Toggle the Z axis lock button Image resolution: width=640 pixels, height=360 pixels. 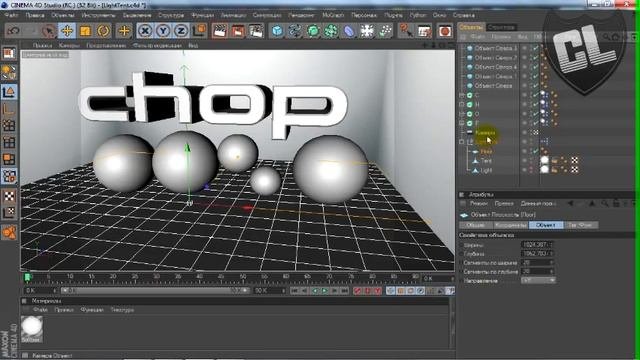click(x=181, y=31)
